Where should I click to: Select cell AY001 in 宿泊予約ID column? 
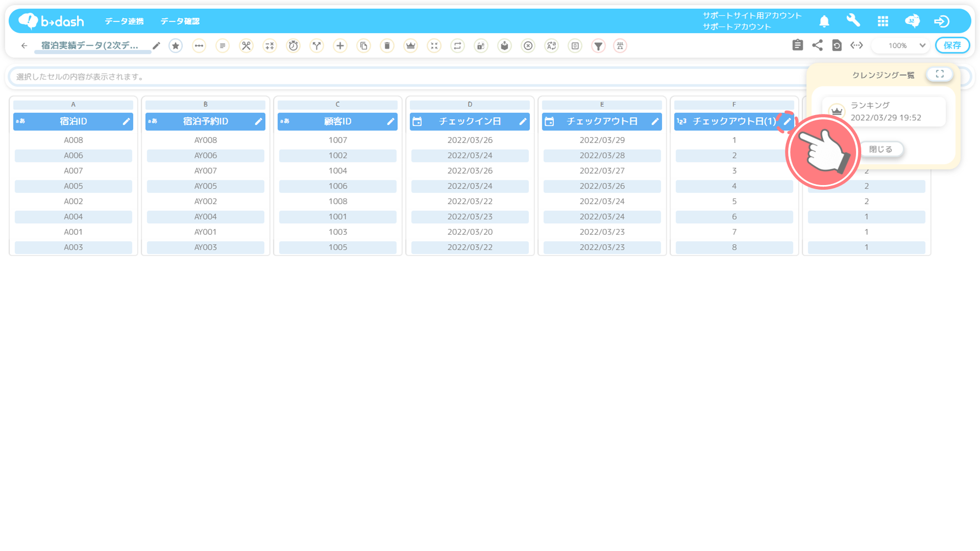click(205, 232)
